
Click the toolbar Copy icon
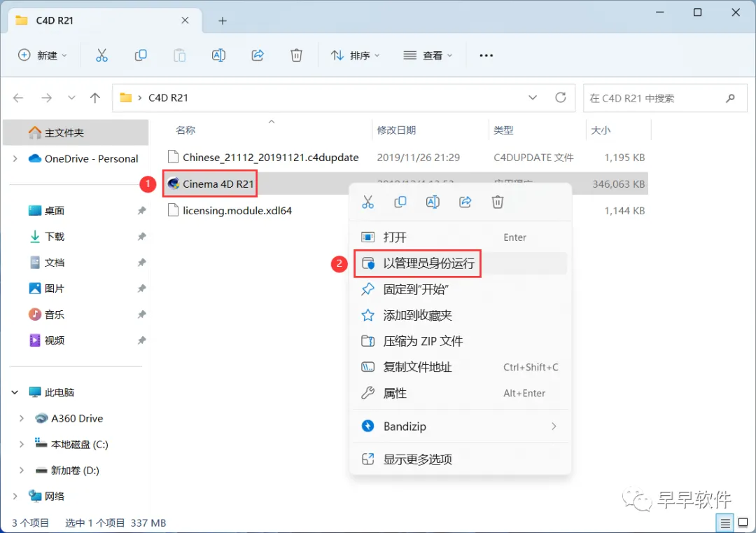point(141,55)
